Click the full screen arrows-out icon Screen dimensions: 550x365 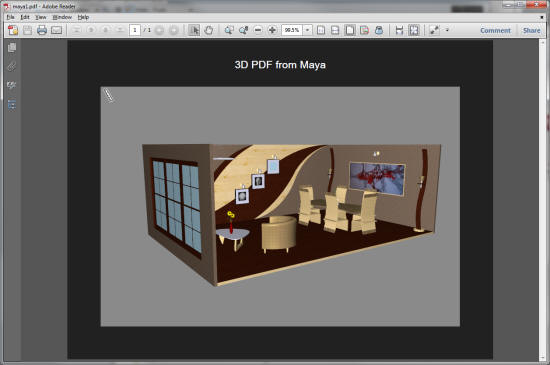pyautogui.click(x=414, y=30)
